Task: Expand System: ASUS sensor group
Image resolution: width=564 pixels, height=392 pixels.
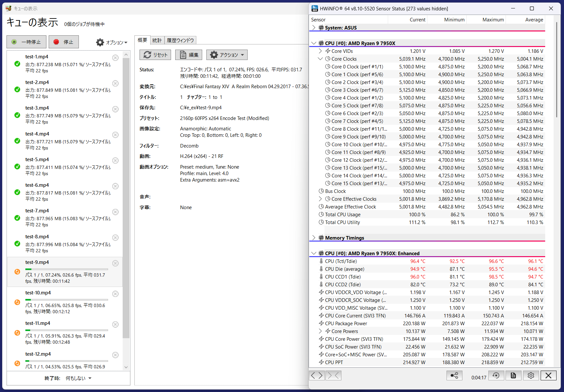Action: pos(313,28)
